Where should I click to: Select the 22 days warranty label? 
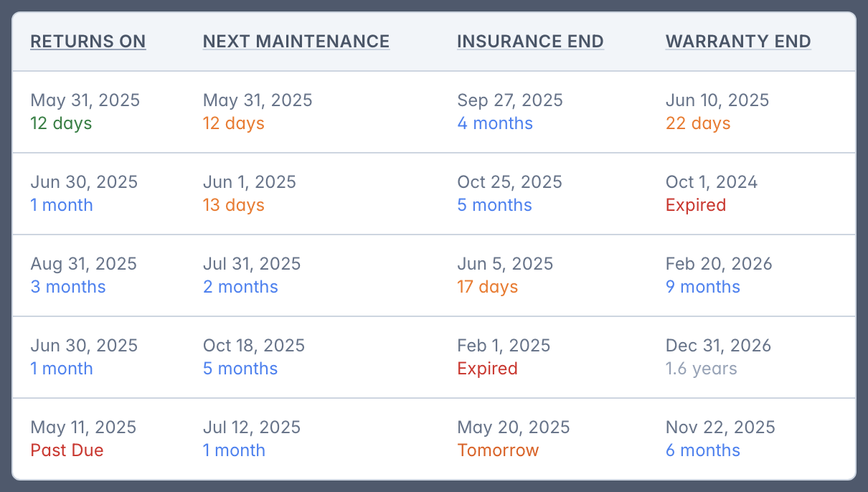(698, 123)
